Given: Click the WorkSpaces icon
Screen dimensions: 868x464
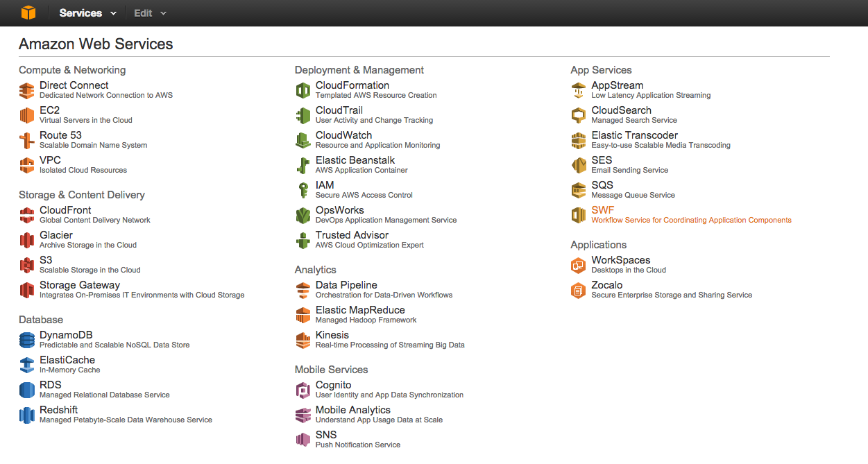Looking at the screenshot, I should [x=579, y=265].
